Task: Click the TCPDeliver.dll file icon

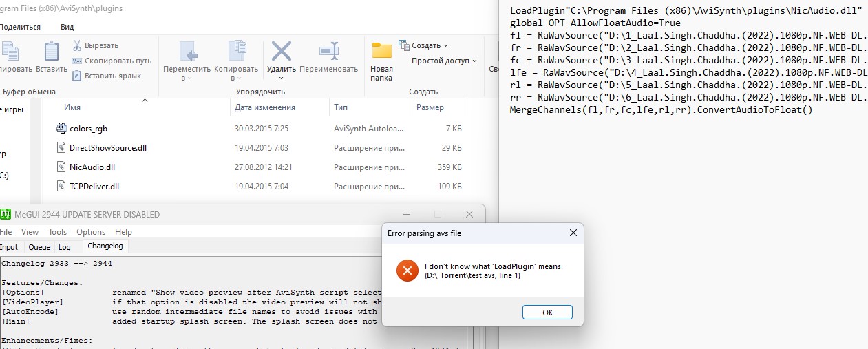Action: [62, 186]
